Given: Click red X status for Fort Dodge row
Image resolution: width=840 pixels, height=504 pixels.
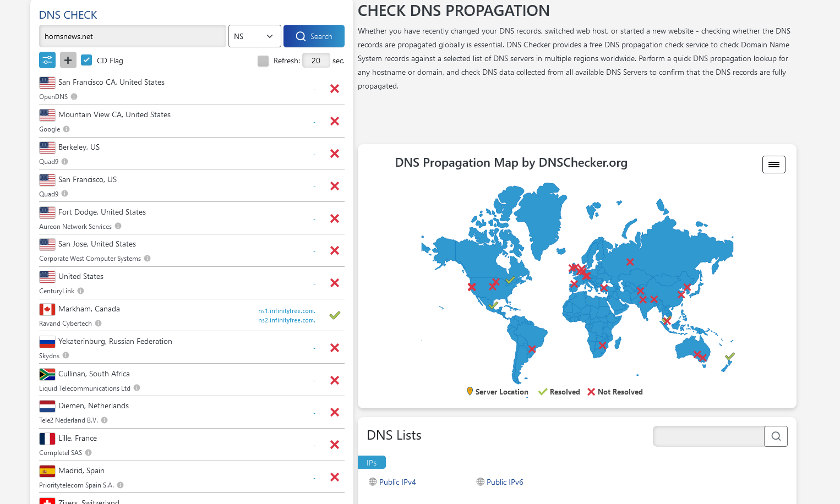Looking at the screenshot, I should (335, 218).
